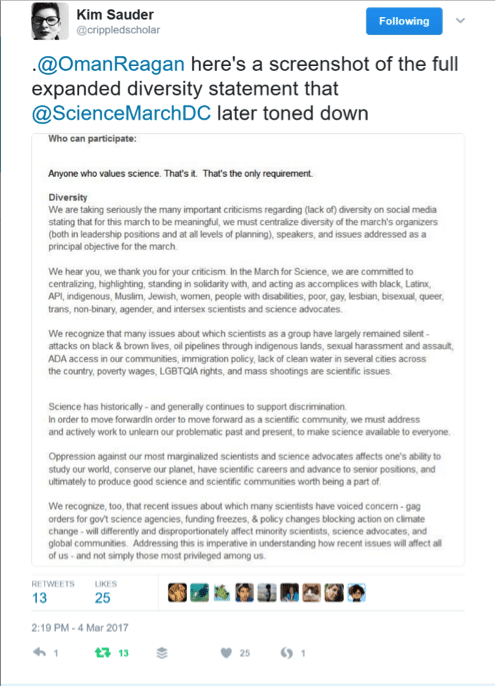This screenshot has height=687, width=496.
Task: Open Kim Sauder's profile avatar
Action: pos(50,21)
